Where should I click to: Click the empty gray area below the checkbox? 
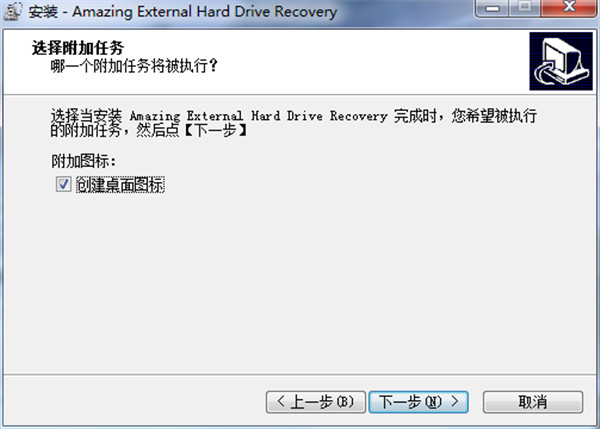pos(300,283)
